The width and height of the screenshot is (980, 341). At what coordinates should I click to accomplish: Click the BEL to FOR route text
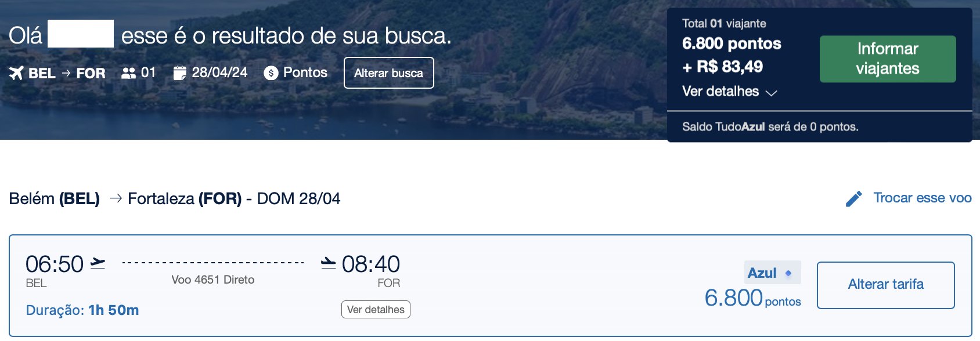(67, 74)
